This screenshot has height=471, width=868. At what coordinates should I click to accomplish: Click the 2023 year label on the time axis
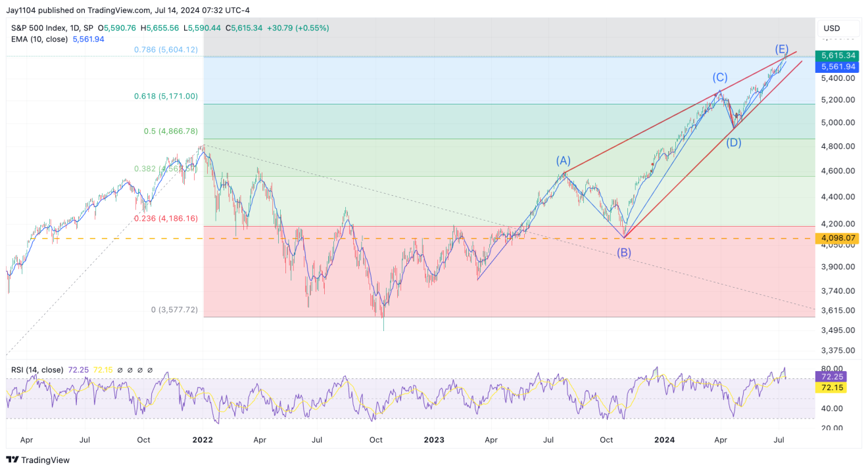pos(433,439)
